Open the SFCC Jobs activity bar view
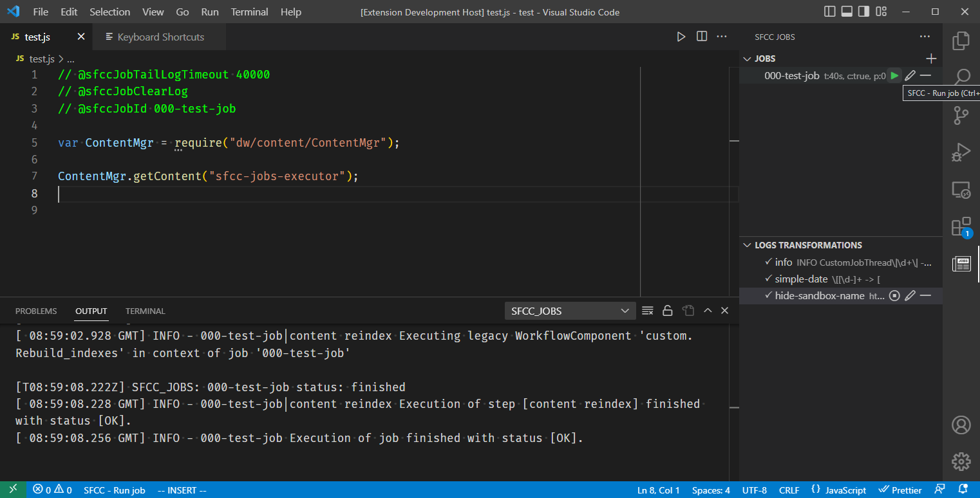This screenshot has width=980, height=498. 961,264
